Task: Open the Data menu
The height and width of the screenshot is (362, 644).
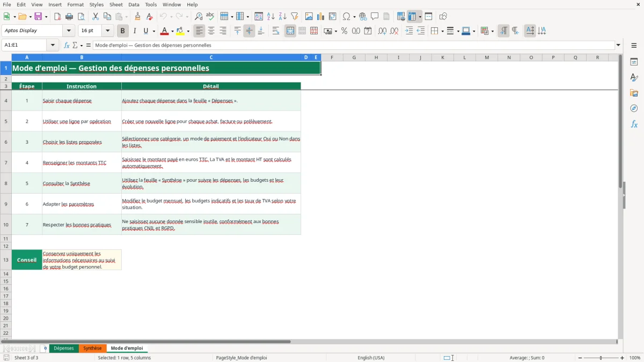Action: pos(134,4)
